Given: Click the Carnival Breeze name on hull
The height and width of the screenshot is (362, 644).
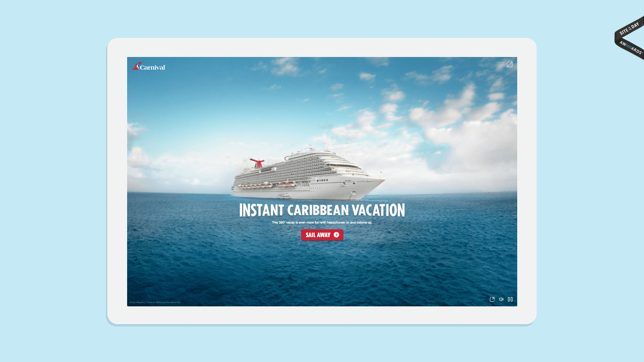Looking at the screenshot, I should (x=356, y=182).
